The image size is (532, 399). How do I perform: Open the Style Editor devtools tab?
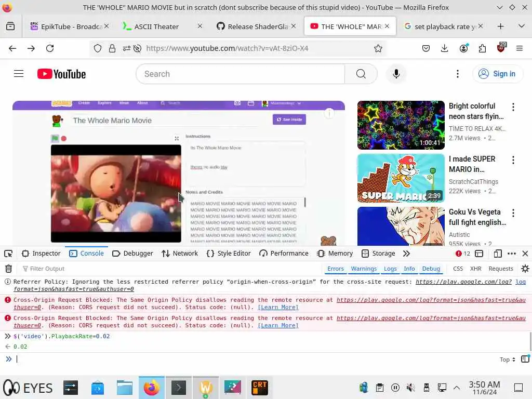[229, 254]
